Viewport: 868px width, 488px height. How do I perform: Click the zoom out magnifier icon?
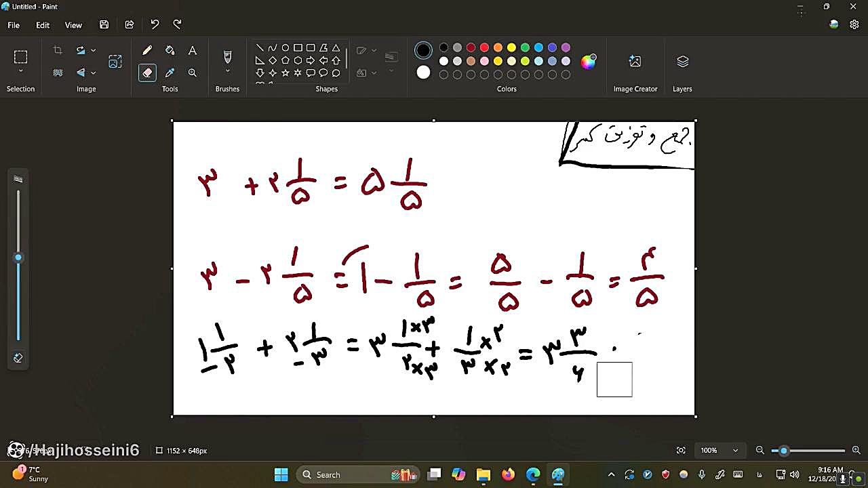tap(759, 450)
